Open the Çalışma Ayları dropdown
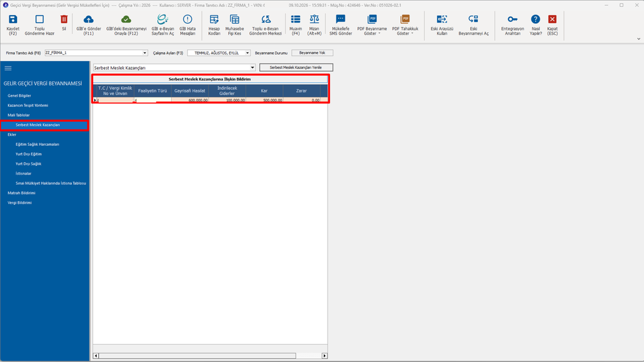This screenshot has height=362, width=644. tap(247, 53)
